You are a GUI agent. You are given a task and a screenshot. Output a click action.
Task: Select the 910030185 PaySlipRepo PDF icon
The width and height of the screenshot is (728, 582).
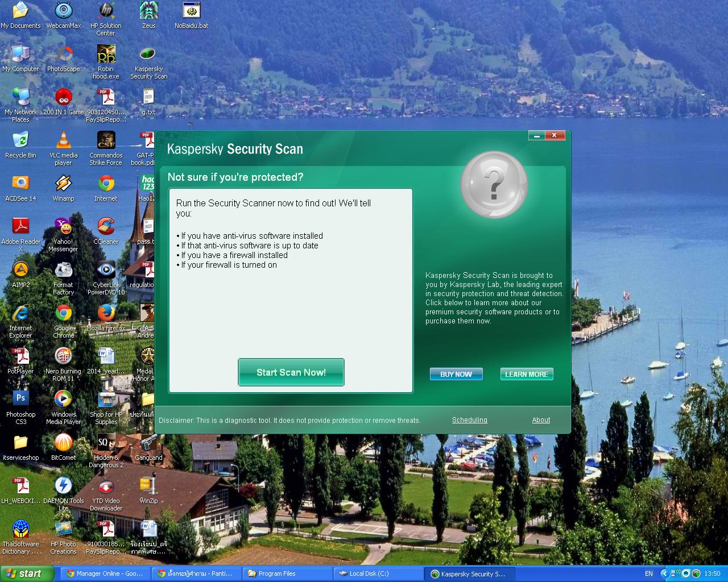(x=106, y=537)
